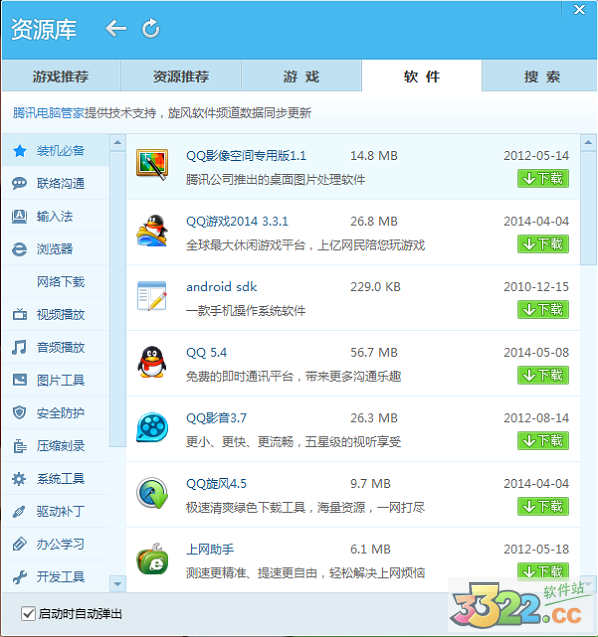Select the 网络下载 category
This screenshot has width=598, height=637.
pyautogui.click(x=61, y=282)
